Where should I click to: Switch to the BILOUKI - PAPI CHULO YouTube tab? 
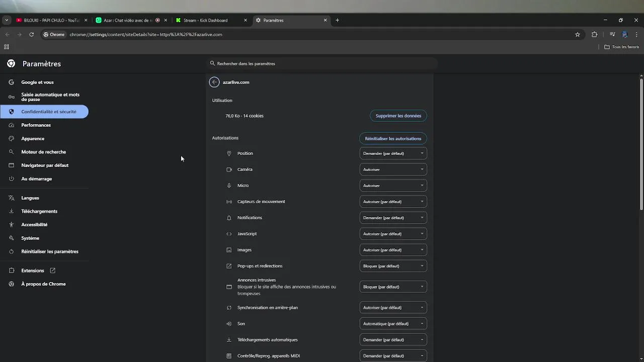click(48, 21)
